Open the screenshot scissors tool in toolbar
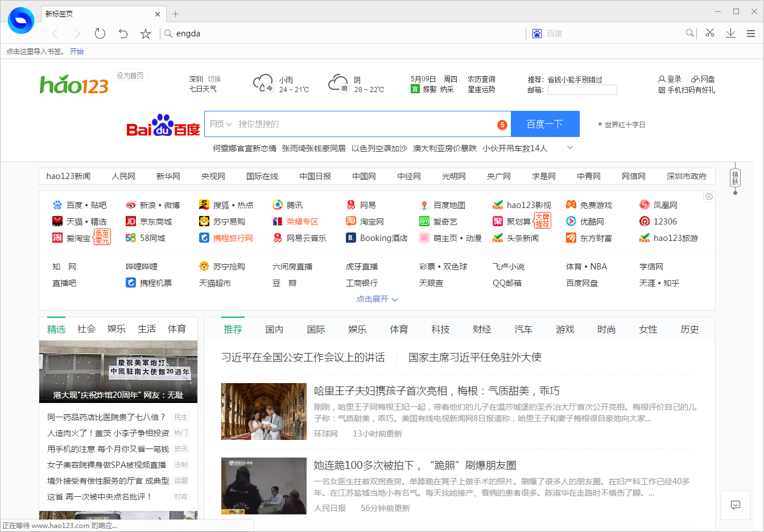 (709, 33)
